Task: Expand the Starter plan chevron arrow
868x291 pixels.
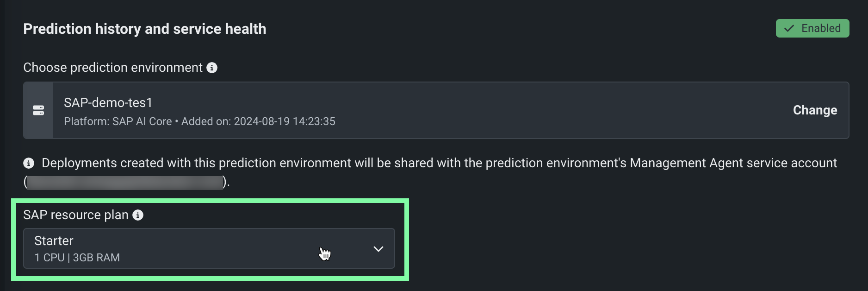Action: [378, 249]
